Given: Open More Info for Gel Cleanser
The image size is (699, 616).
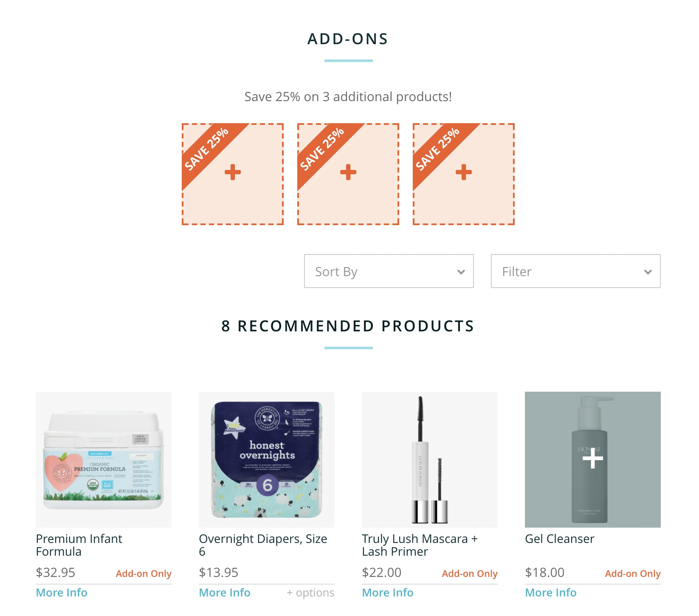Looking at the screenshot, I should [551, 593].
